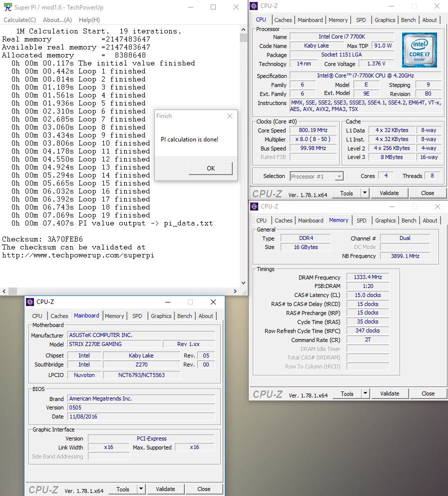The image size is (448, 496).
Task: Click Validate in Mainboard CPU-Z window
Action: pyautogui.click(x=165, y=489)
